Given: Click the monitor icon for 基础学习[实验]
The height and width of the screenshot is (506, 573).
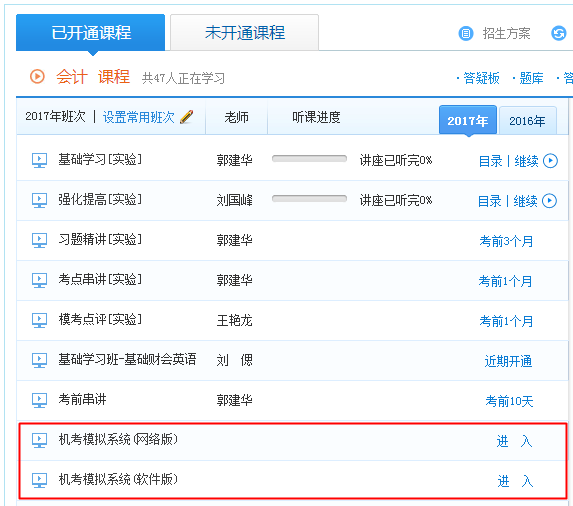Looking at the screenshot, I should click(x=39, y=160).
